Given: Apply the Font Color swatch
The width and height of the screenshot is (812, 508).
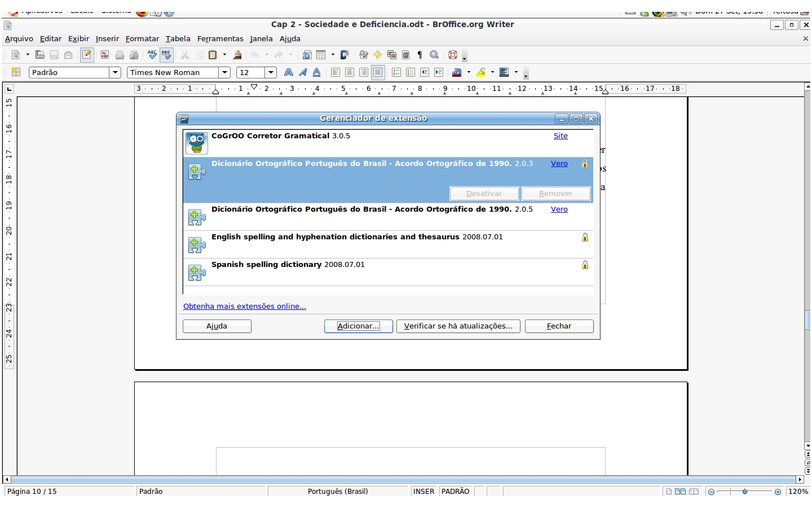Looking at the screenshot, I should [x=457, y=72].
